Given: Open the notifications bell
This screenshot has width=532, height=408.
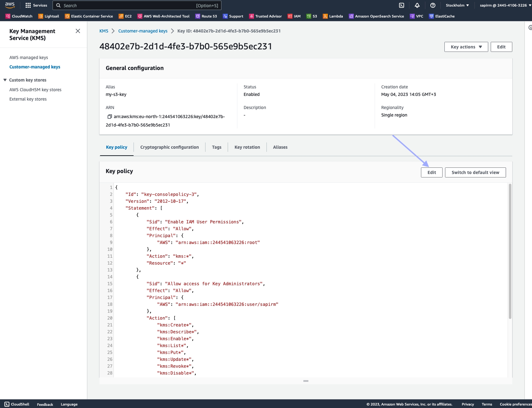Looking at the screenshot, I should coord(417,5).
